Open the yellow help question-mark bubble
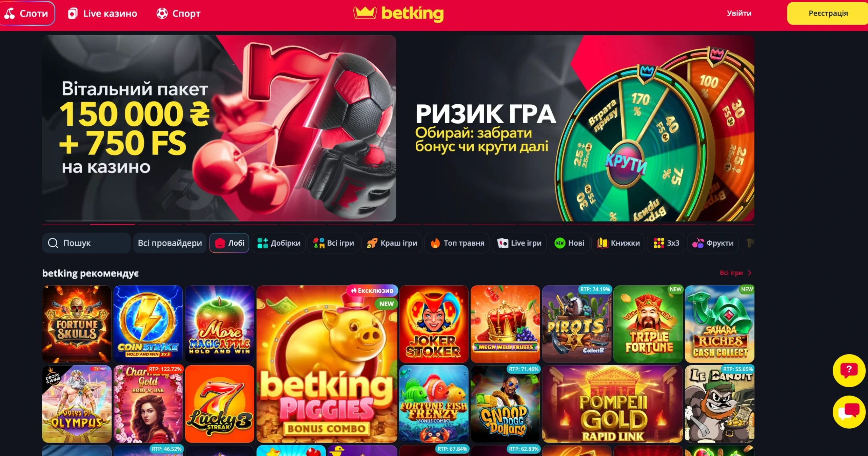This screenshot has width=868, height=456. click(849, 370)
